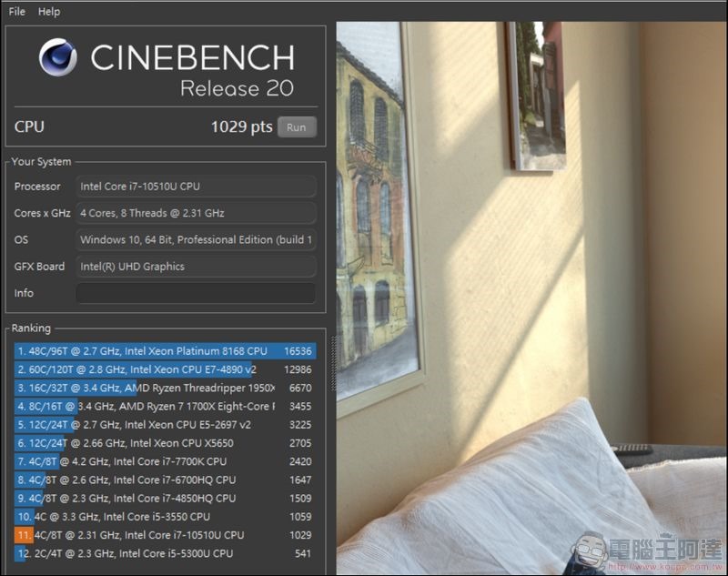Select the Ryzen 7 1700X ranking row
This screenshot has width=728, height=576.
[x=166, y=406]
